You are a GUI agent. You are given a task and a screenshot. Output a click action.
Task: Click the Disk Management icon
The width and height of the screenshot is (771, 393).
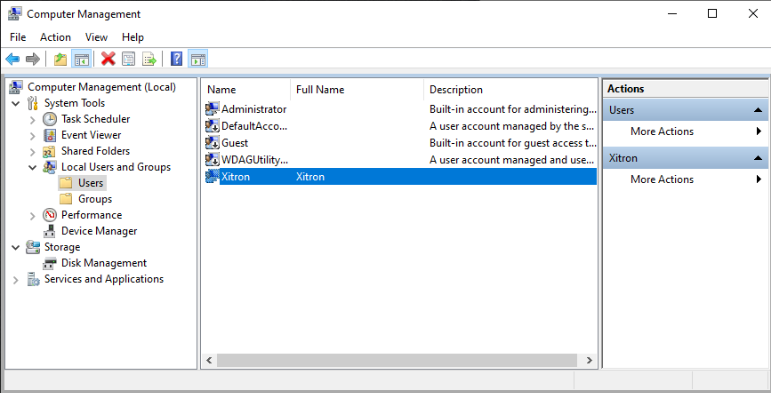[x=49, y=263]
